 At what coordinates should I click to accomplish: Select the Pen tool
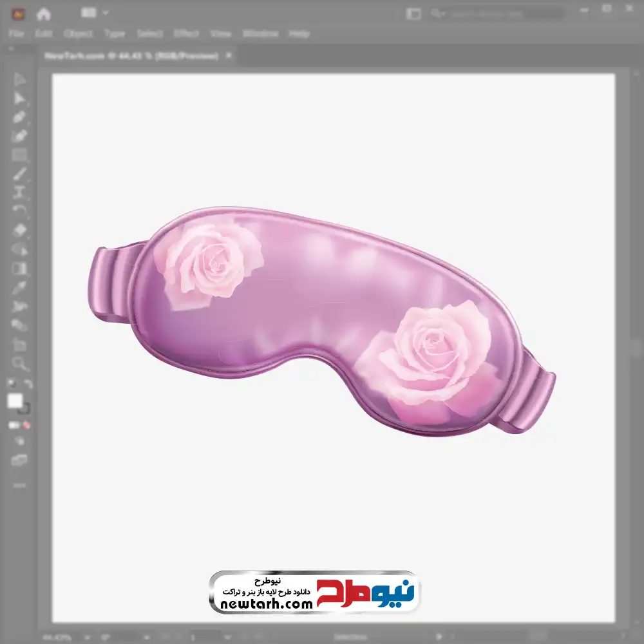click(19, 117)
